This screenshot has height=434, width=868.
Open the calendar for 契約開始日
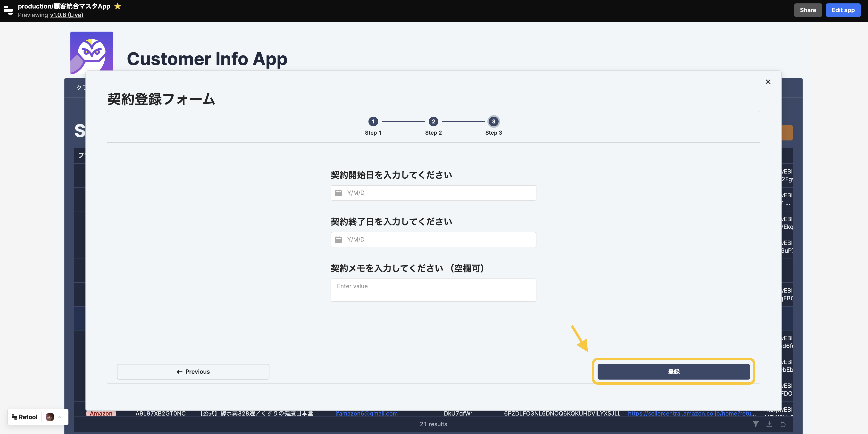339,193
